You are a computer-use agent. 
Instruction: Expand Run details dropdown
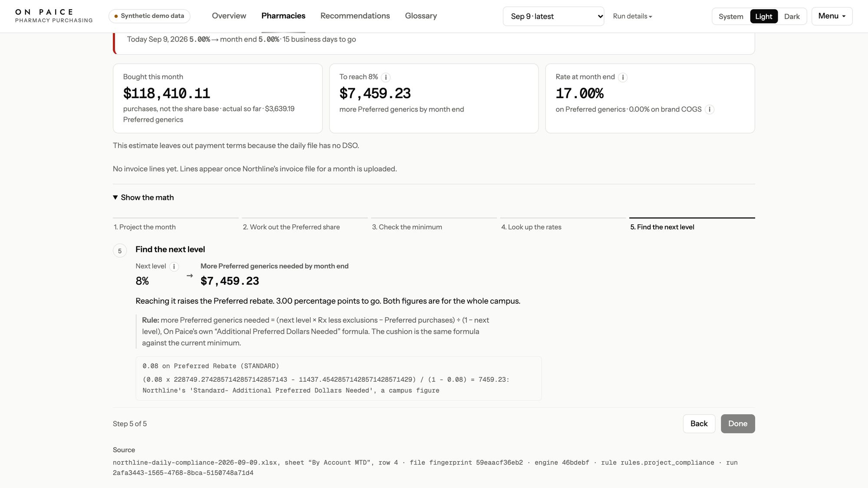632,16
